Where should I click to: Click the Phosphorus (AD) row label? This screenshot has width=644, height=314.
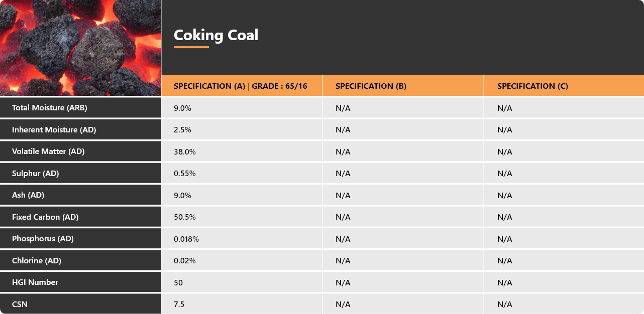[x=43, y=239]
